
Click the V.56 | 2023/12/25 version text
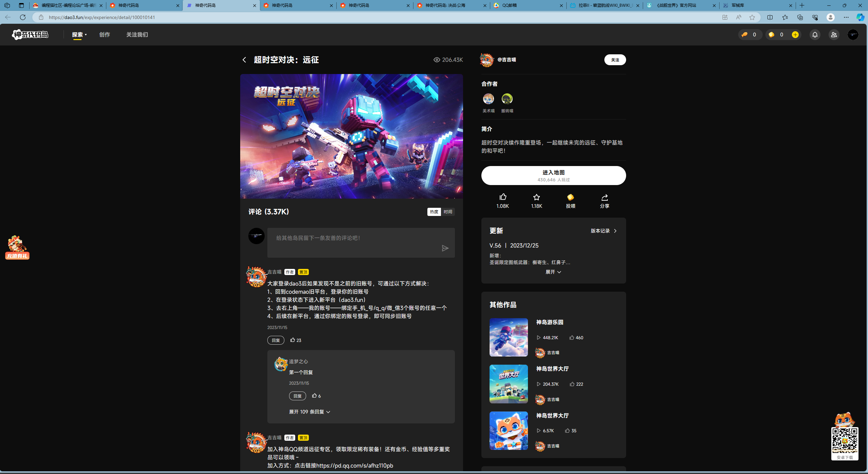(514, 245)
